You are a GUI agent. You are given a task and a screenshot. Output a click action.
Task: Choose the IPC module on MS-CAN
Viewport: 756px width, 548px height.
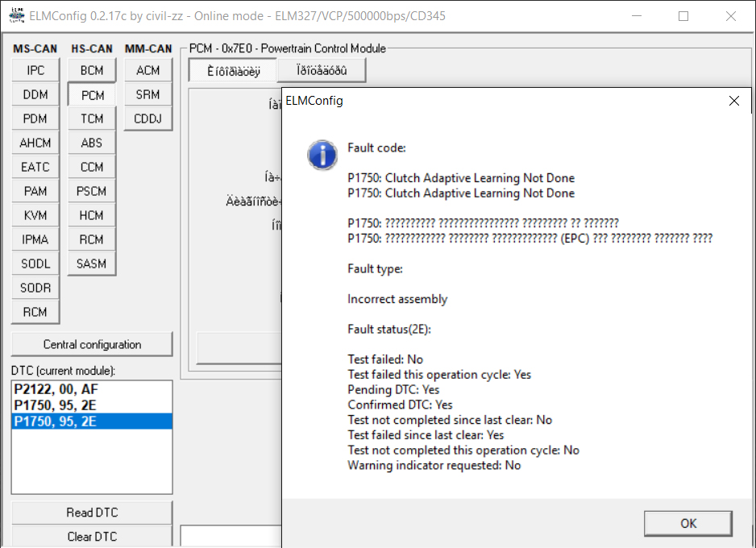click(35, 70)
